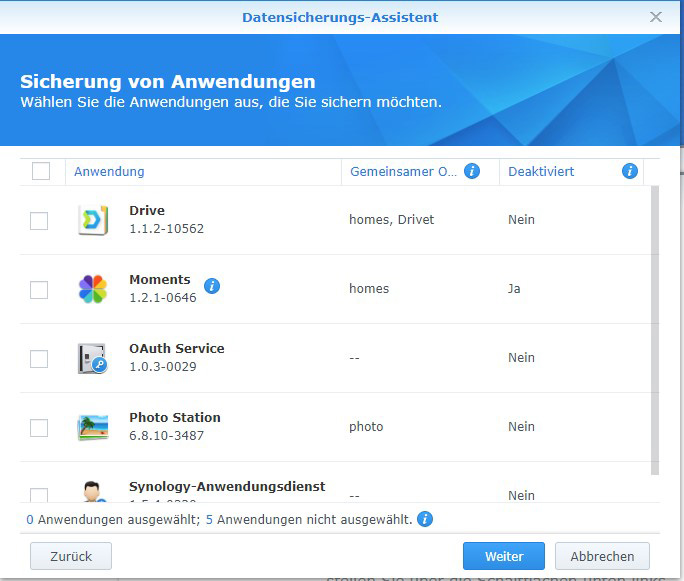The width and height of the screenshot is (684, 581).
Task: Sort by the Gemeinsamer O... column header
Action: [x=420, y=171]
